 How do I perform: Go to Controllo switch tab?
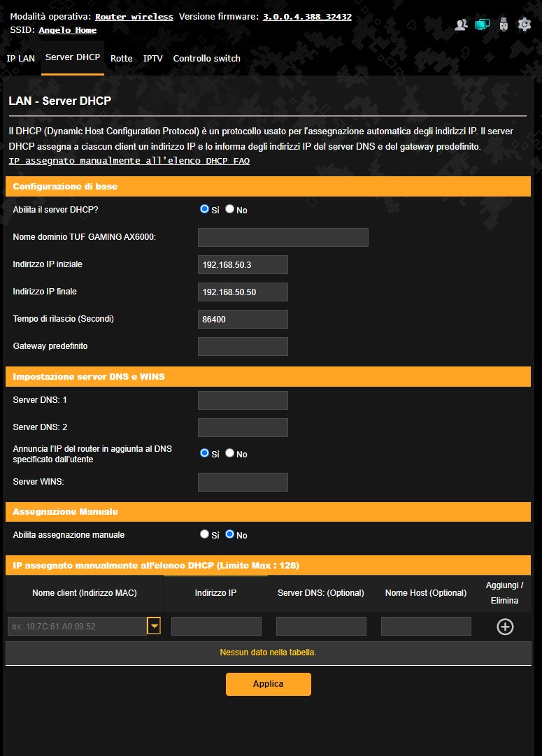(x=206, y=58)
